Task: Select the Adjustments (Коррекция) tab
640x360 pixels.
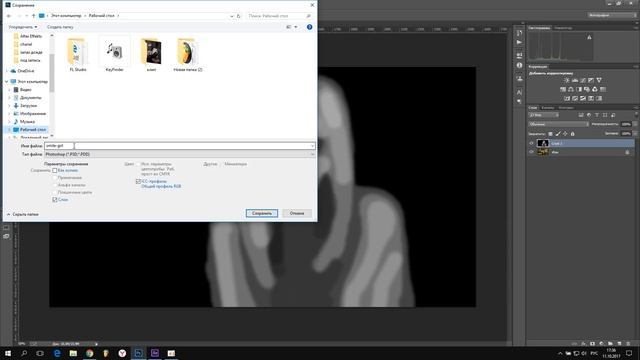Action: click(x=538, y=67)
